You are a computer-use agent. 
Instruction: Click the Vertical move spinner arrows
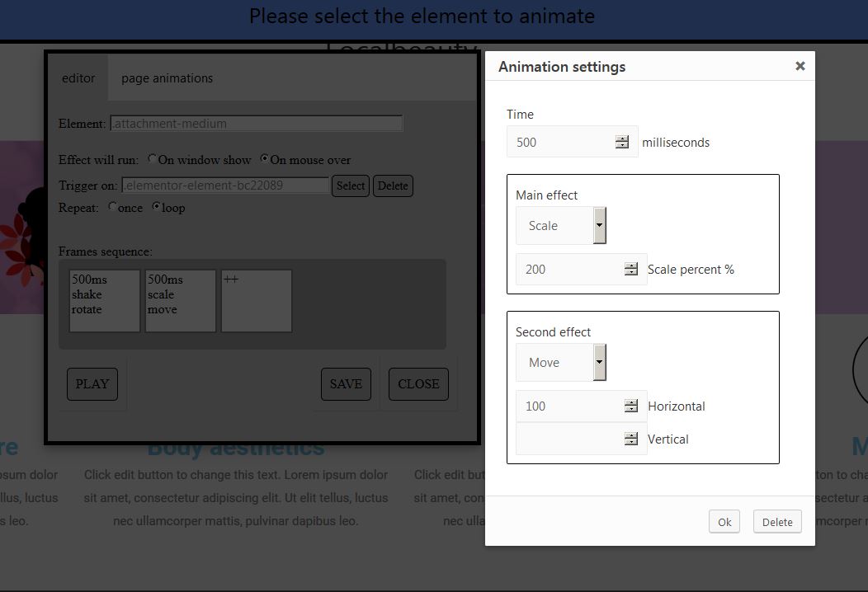(x=631, y=439)
